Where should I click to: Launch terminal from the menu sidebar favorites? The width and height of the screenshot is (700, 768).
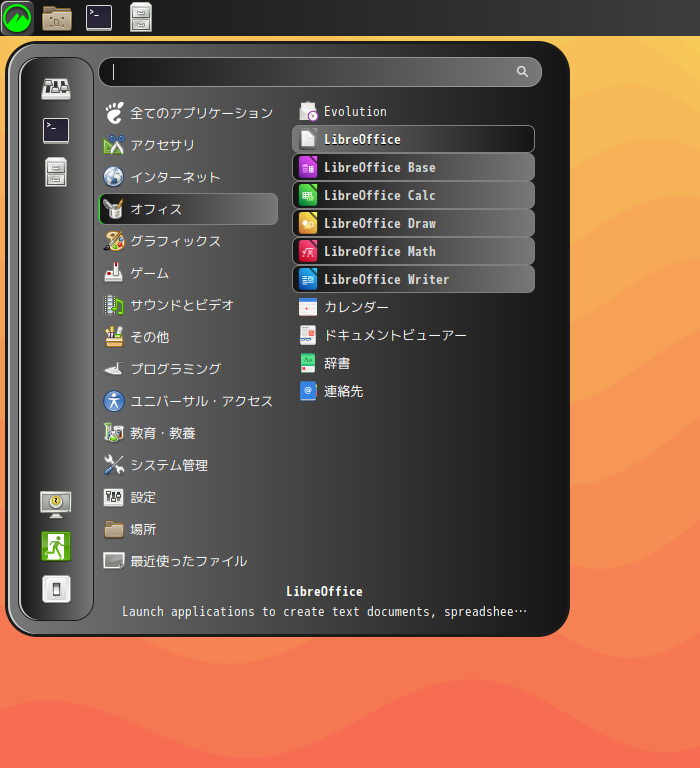pyautogui.click(x=56, y=130)
